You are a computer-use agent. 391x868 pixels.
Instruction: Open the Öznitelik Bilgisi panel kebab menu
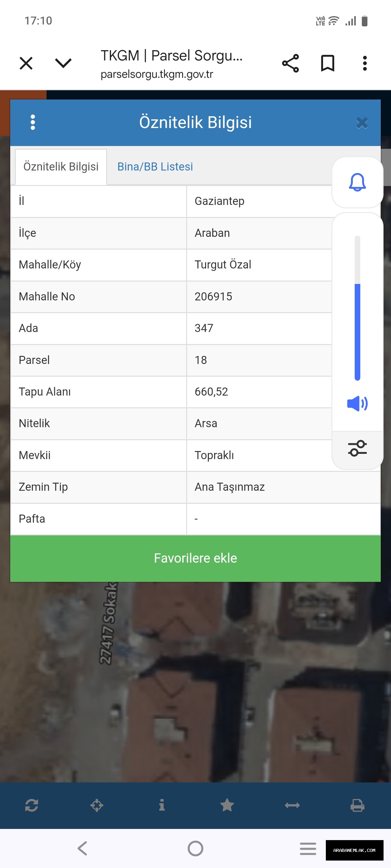33,122
